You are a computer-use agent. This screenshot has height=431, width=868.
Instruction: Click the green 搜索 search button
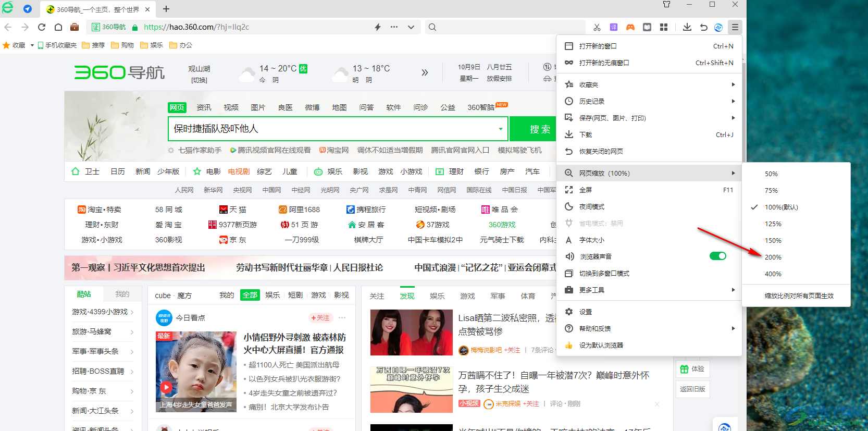coord(534,129)
